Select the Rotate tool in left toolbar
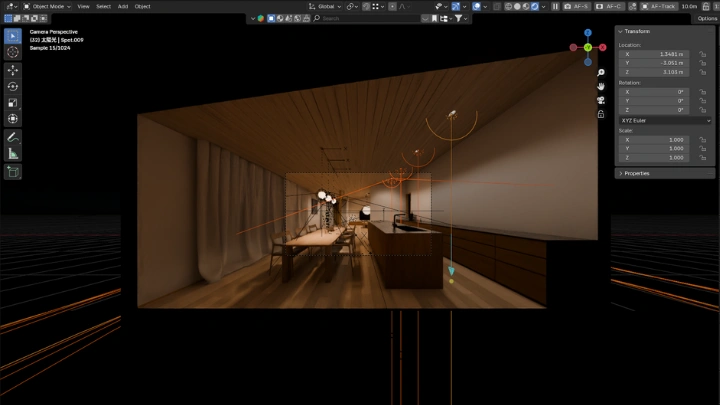720x405 pixels. coord(13,86)
